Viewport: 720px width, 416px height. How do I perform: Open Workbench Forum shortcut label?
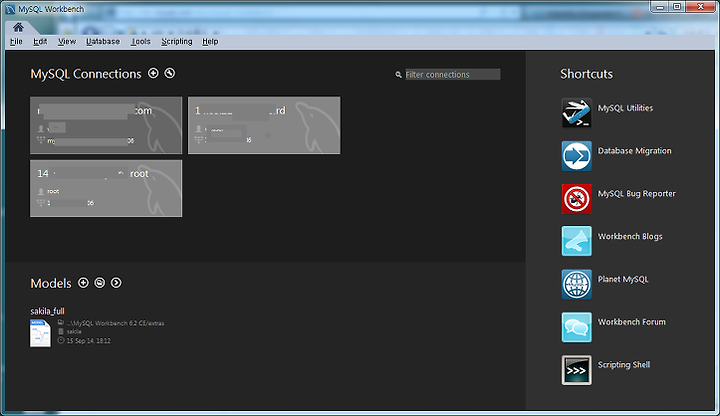[631, 322]
